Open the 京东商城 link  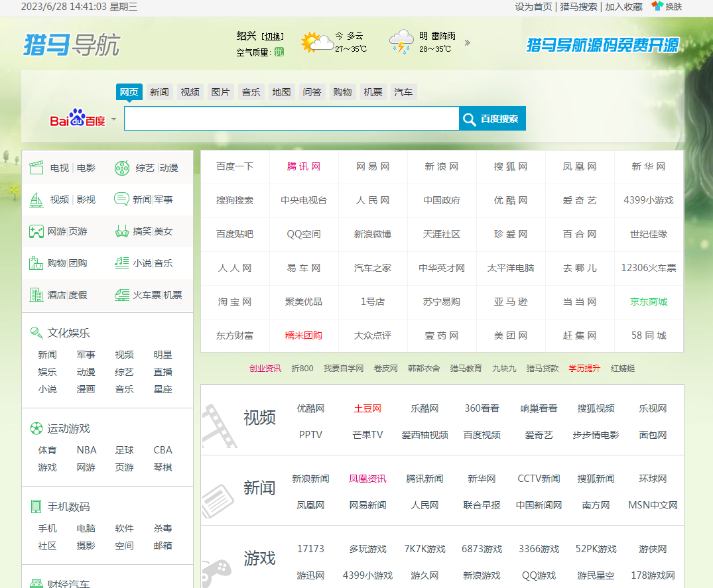649,302
